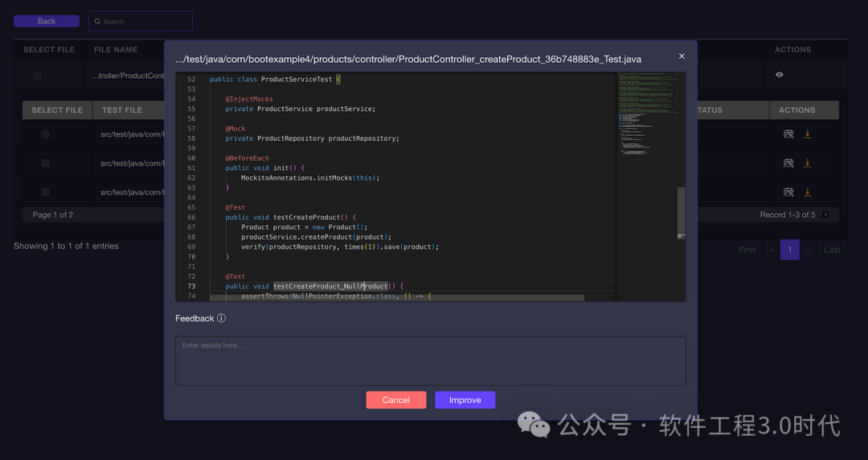Tick the checkbox of the third test file row
The image size is (868, 460).
[x=45, y=191]
